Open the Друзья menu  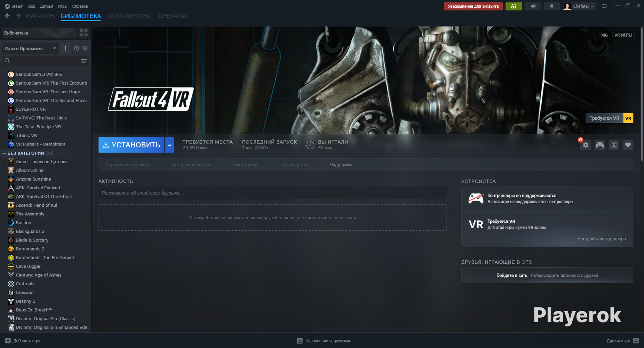click(46, 6)
